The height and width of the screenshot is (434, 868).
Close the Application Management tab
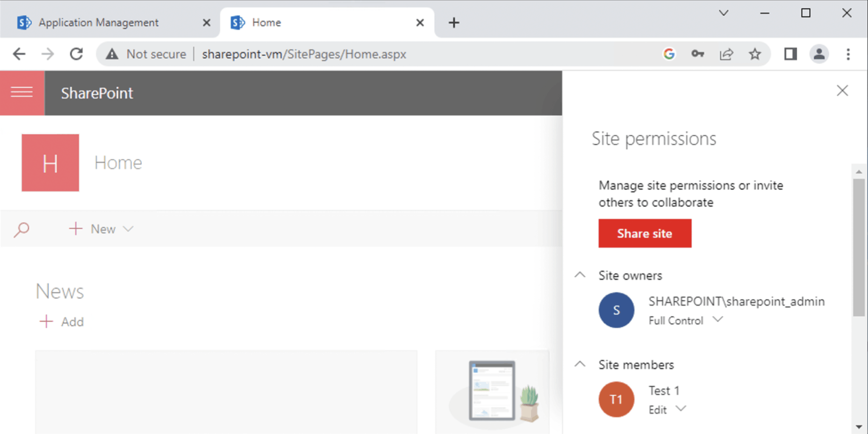(207, 23)
